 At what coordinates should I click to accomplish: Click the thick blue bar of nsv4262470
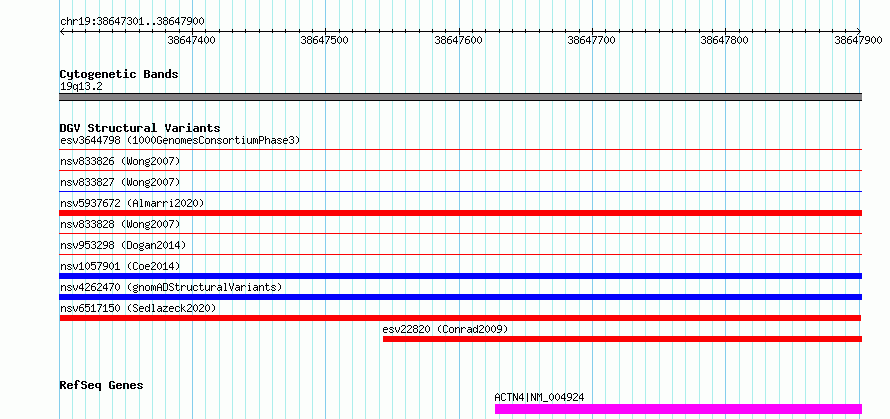(x=460, y=297)
